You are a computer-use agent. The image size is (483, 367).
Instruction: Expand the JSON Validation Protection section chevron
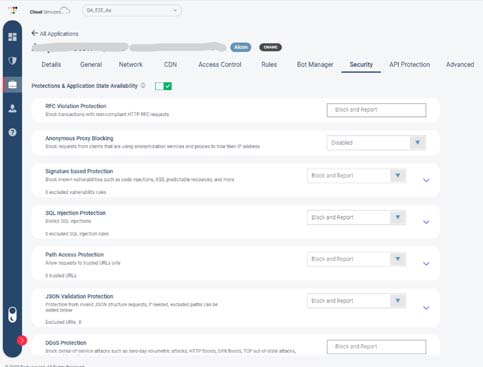click(426, 308)
